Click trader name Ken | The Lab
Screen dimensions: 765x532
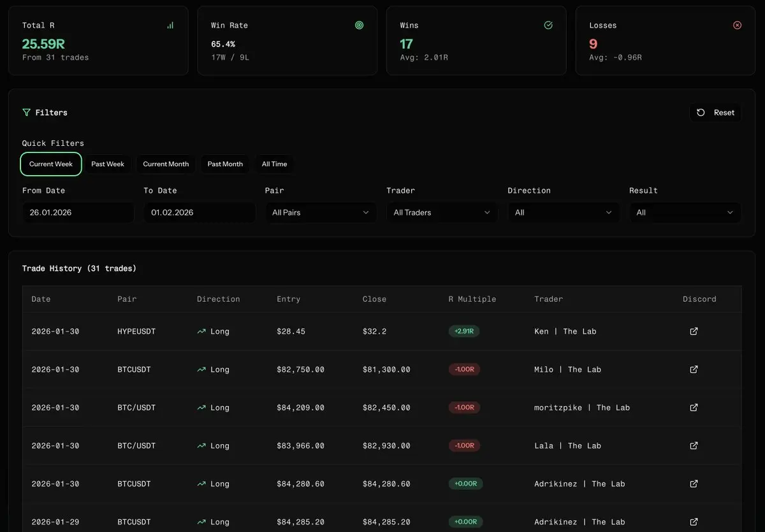(x=565, y=331)
